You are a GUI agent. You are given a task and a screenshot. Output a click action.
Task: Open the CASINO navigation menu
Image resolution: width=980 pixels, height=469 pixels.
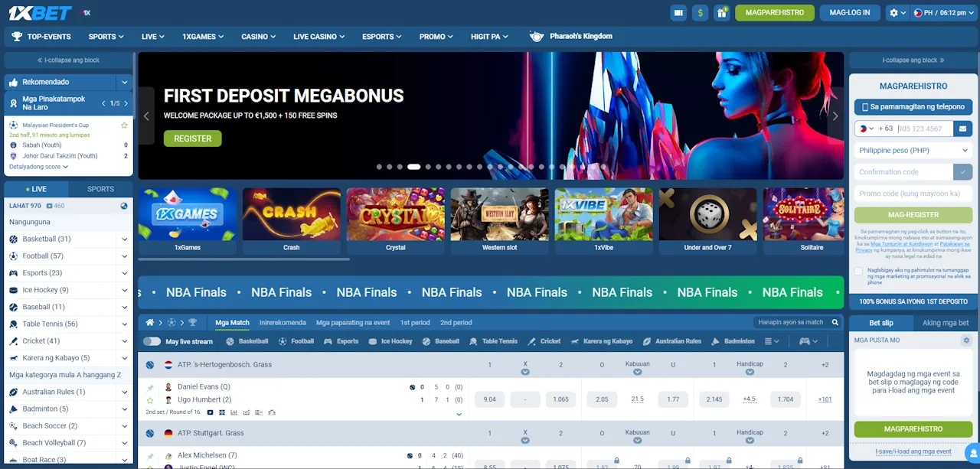point(259,36)
